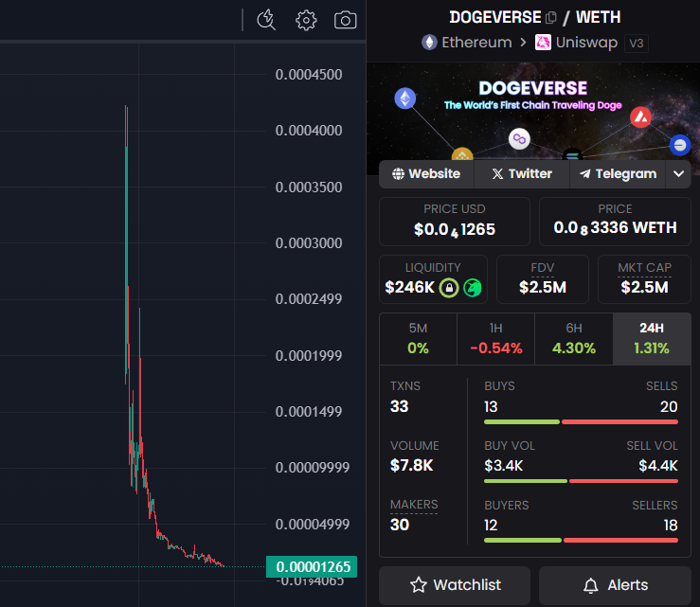Click the Ethereum chain link
Image resolution: width=700 pixels, height=607 pixels.
[476, 43]
